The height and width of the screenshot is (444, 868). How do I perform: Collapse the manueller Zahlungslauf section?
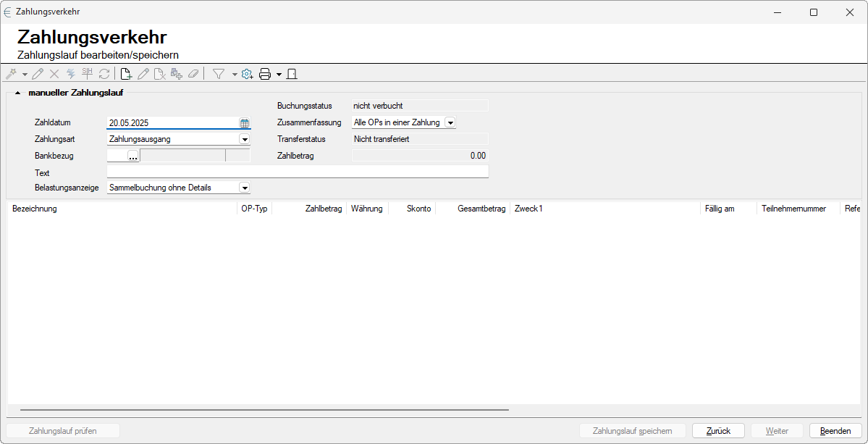(x=17, y=93)
